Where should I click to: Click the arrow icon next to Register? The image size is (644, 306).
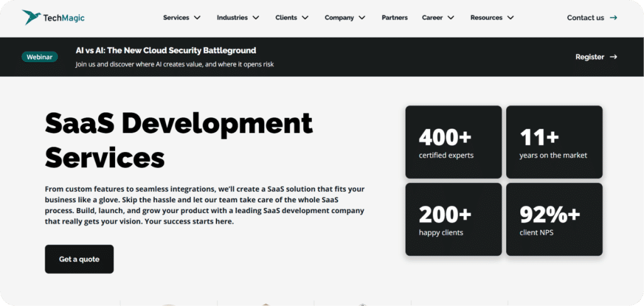click(613, 57)
